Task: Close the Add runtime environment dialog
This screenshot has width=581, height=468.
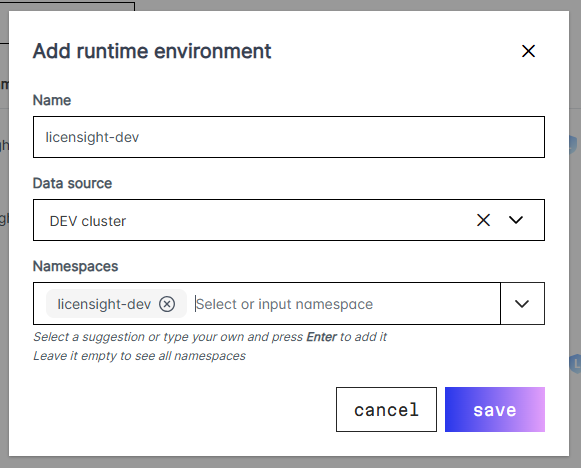Action: (528, 51)
